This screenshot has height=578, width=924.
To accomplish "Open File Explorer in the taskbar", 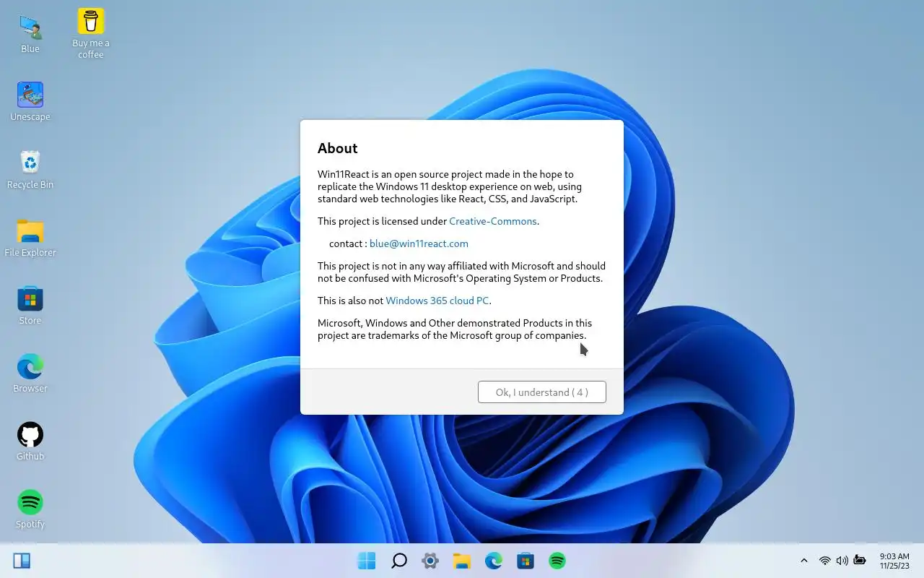I will [x=462, y=561].
